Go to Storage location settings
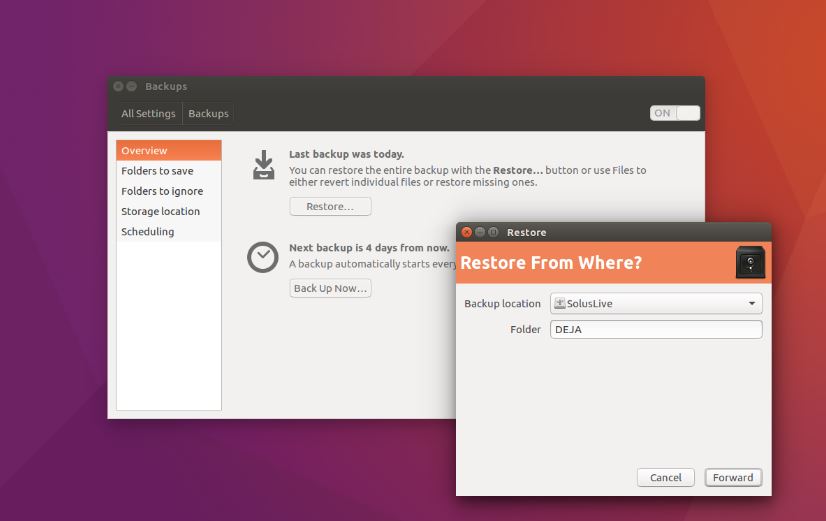 tap(169, 211)
